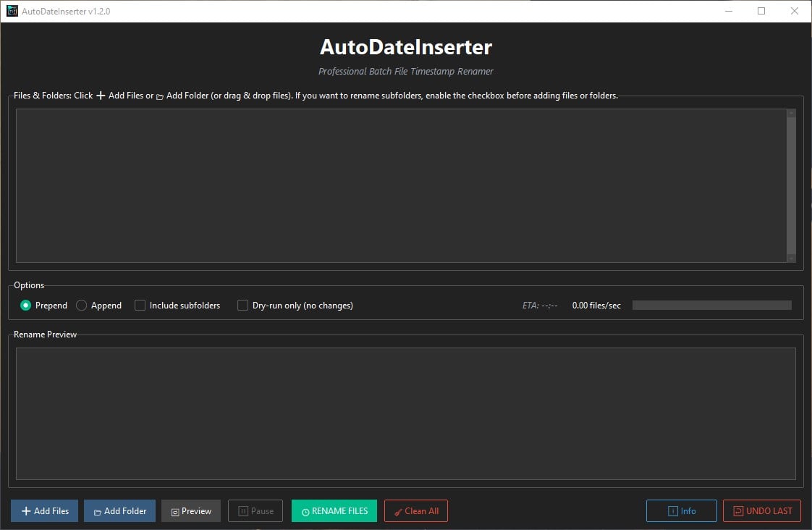This screenshot has width=812, height=530.
Task: Click the UNDO LAST button
Action: tap(761, 510)
